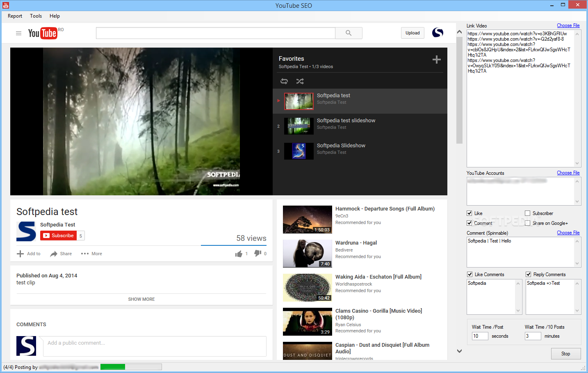Check the Share on Google+ checkbox
The width and height of the screenshot is (588, 373).
(x=527, y=223)
